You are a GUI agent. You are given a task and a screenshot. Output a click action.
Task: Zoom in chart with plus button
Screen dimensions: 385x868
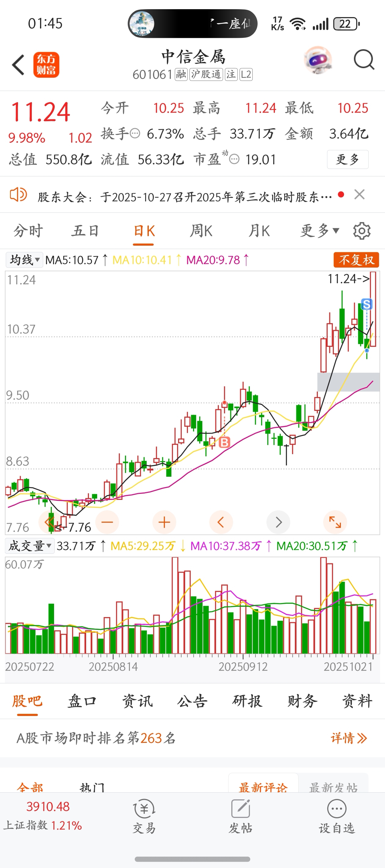(164, 522)
